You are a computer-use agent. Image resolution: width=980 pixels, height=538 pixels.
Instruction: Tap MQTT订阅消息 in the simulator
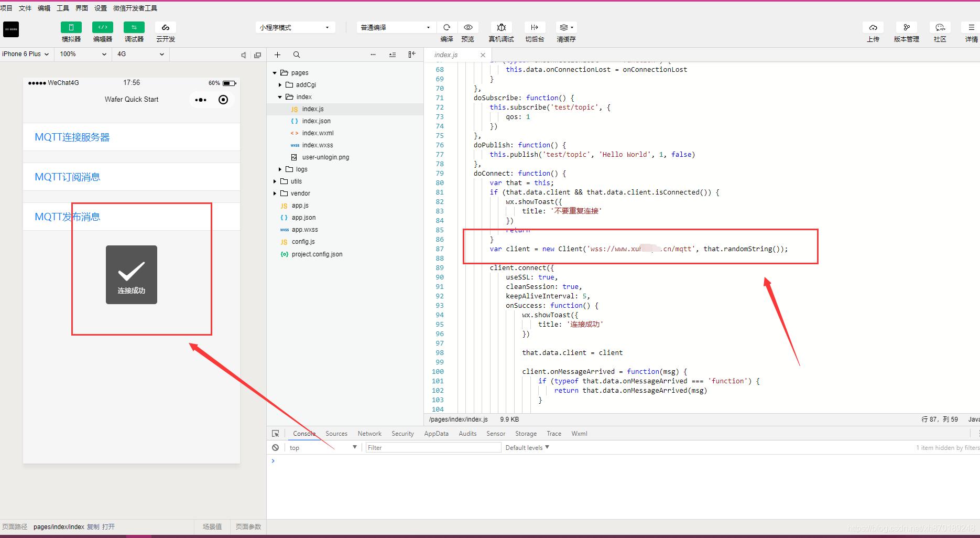coord(132,177)
